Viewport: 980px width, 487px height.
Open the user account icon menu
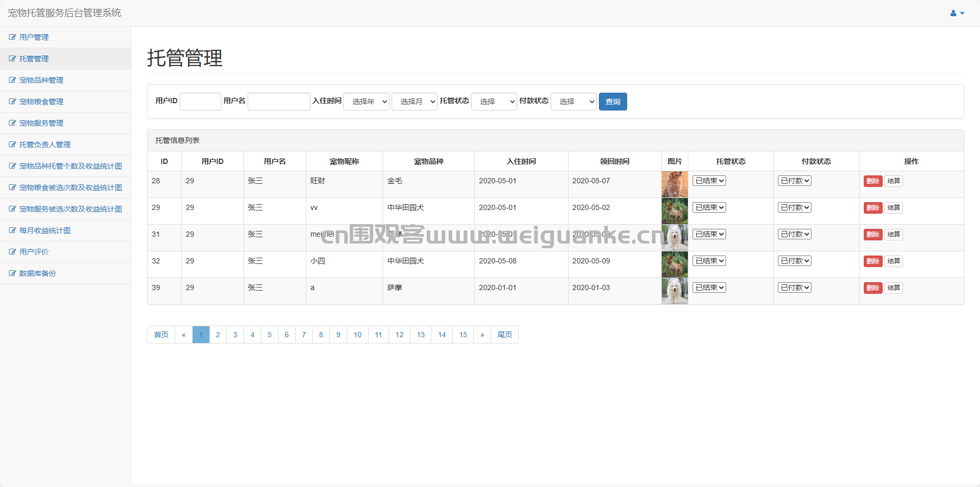[957, 13]
